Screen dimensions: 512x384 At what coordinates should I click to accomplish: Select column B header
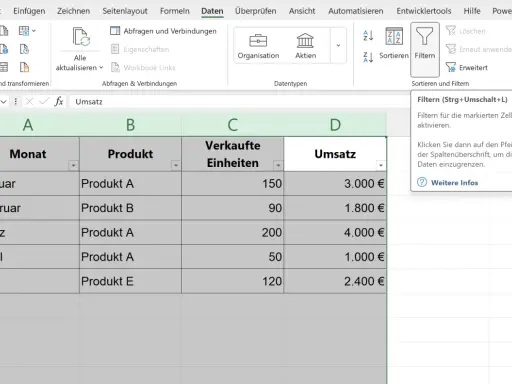tap(130, 125)
